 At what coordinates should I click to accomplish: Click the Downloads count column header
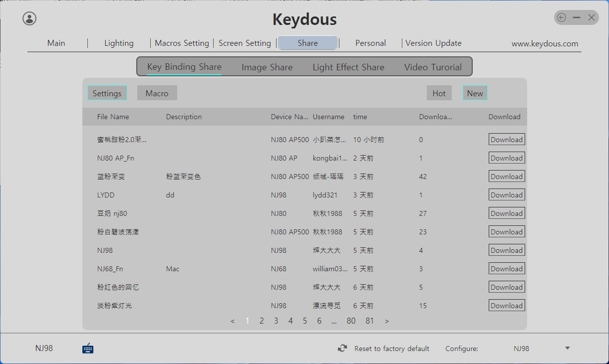(435, 117)
